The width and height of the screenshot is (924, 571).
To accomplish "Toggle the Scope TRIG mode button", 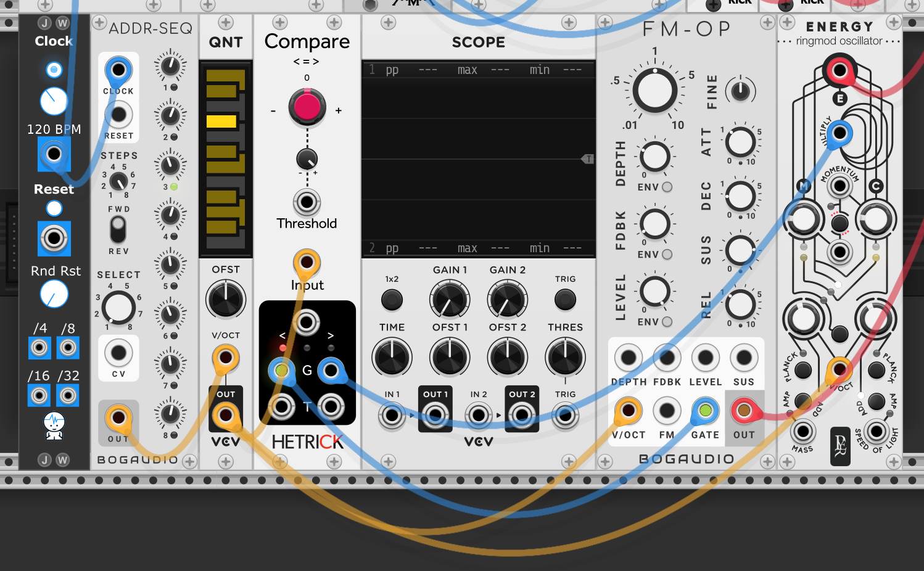I will pyautogui.click(x=565, y=300).
